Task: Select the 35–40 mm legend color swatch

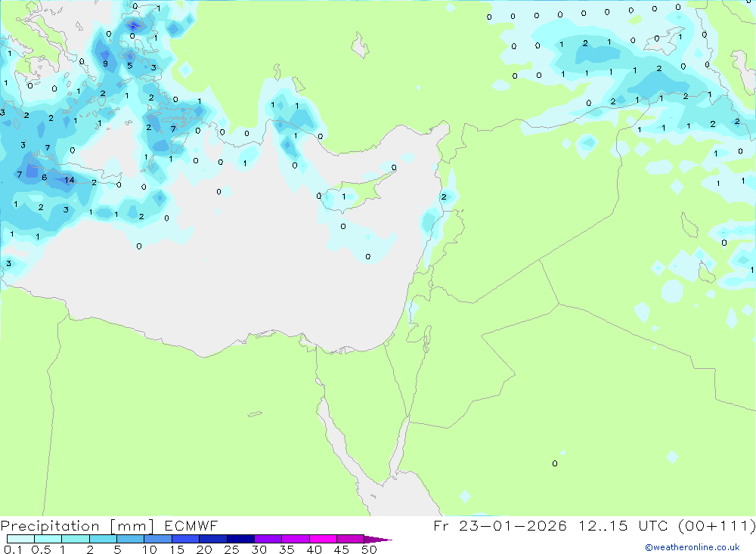Action: coord(295,539)
